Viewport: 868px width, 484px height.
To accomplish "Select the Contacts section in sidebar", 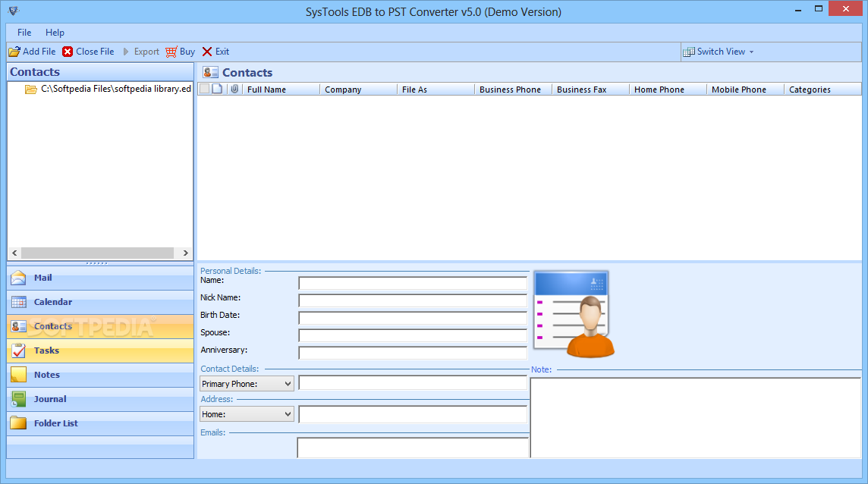I will [x=100, y=326].
